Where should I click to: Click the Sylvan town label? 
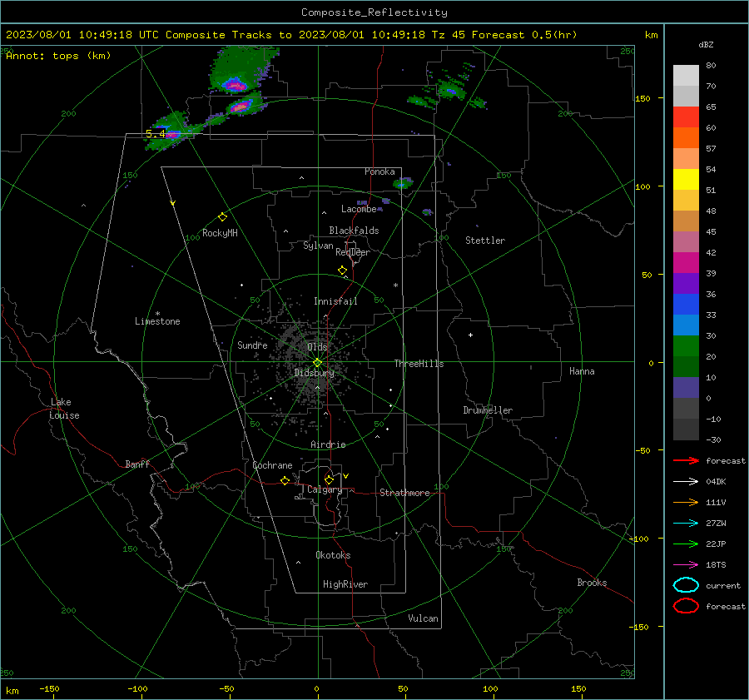pos(318,246)
